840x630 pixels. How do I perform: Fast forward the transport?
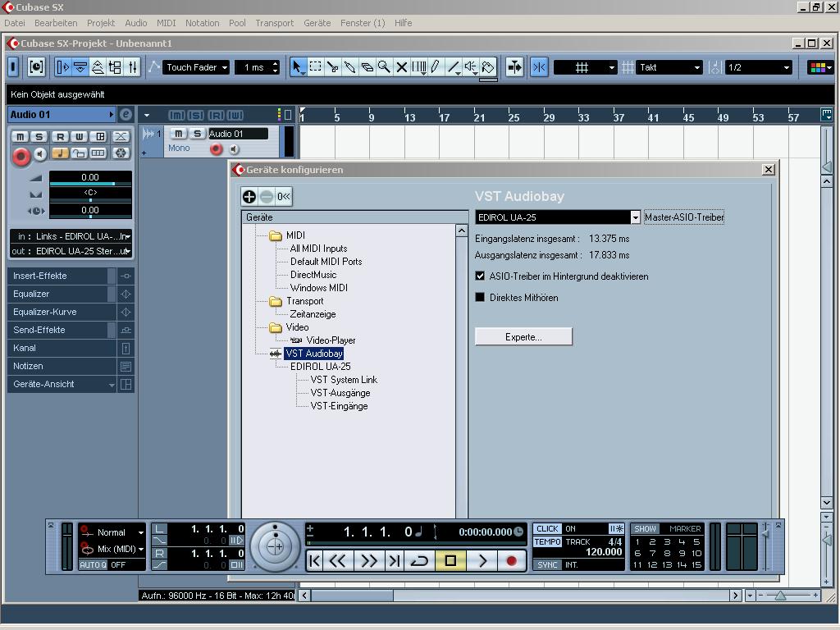(x=368, y=561)
